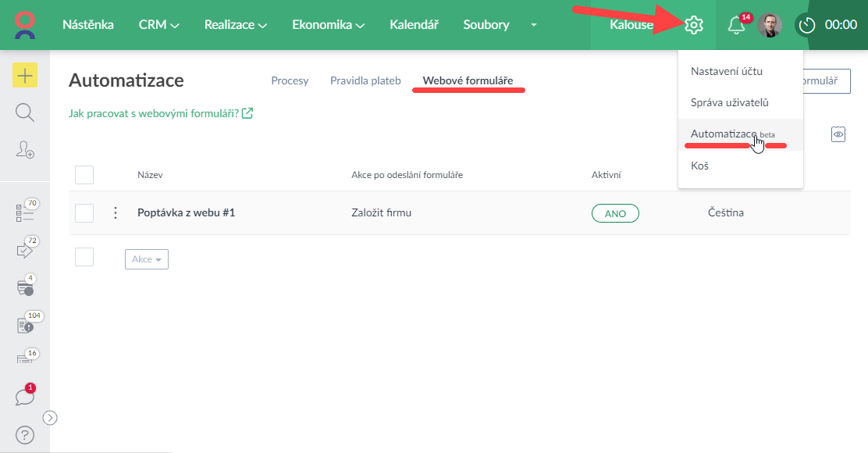Image resolution: width=868 pixels, height=453 pixels.
Task: Click the yellow plus quick-add icon
Action: [x=25, y=75]
